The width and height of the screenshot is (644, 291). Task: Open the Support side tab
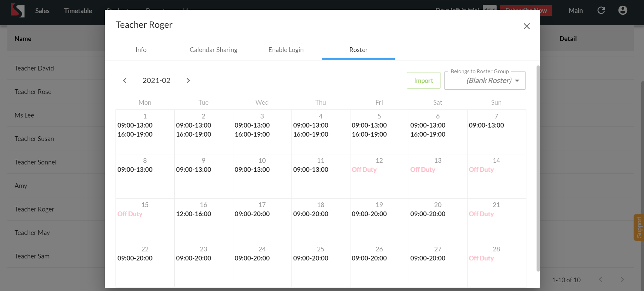[x=639, y=227]
